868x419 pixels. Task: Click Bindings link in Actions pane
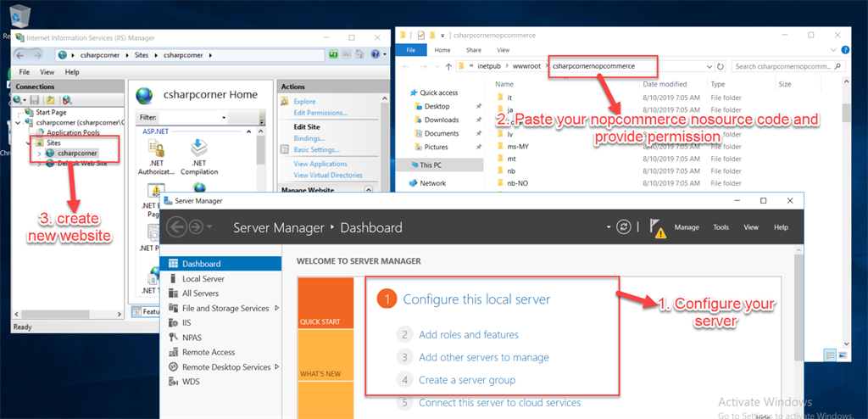point(309,138)
